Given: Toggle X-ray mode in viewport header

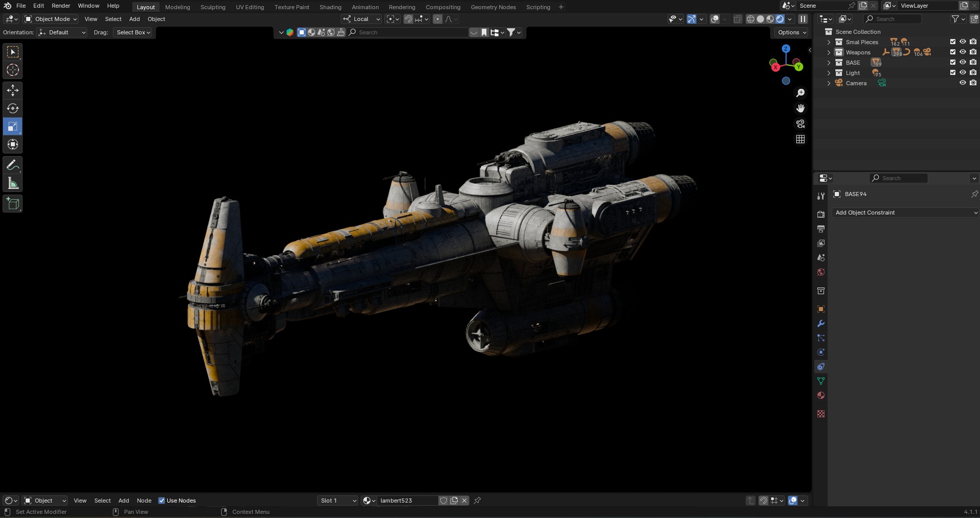Looking at the screenshot, I should (737, 19).
